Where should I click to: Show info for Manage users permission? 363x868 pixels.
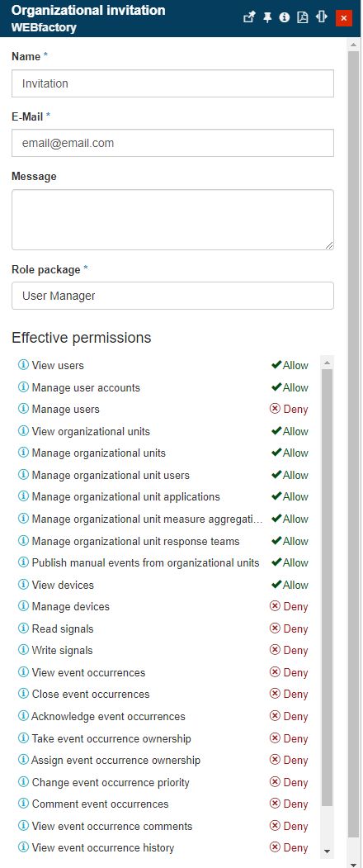coord(23,409)
